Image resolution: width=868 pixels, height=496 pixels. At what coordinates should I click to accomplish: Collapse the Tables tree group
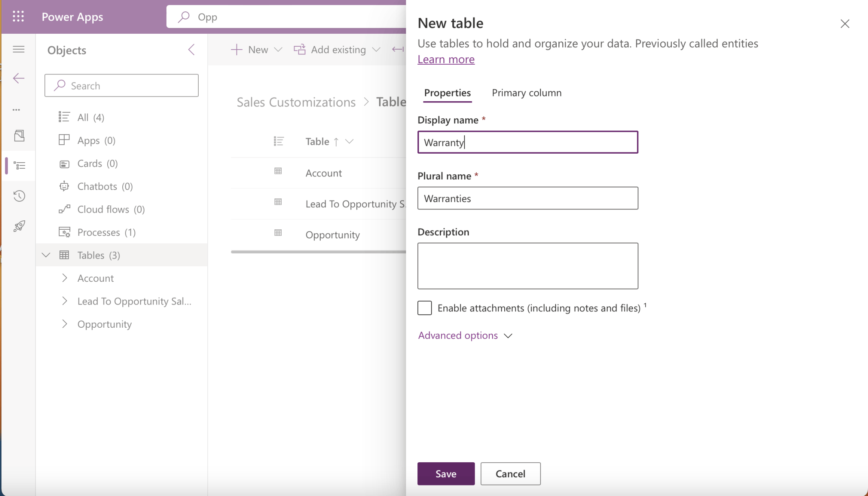pos(46,255)
